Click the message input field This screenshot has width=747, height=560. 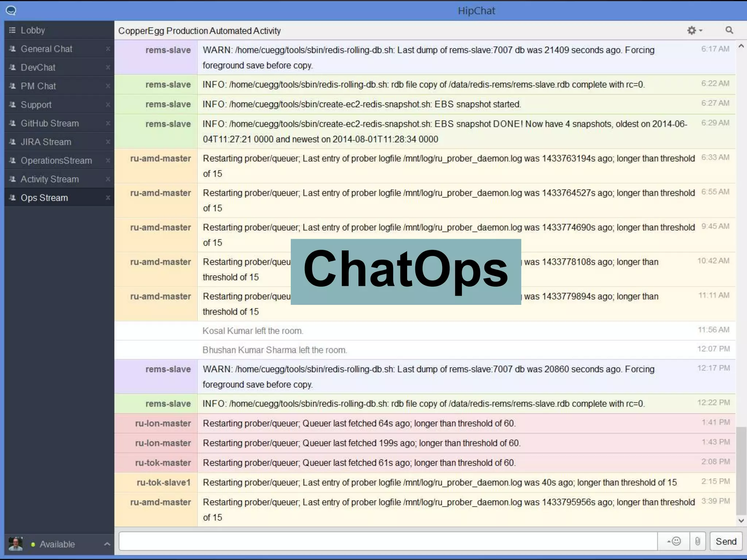point(388,541)
